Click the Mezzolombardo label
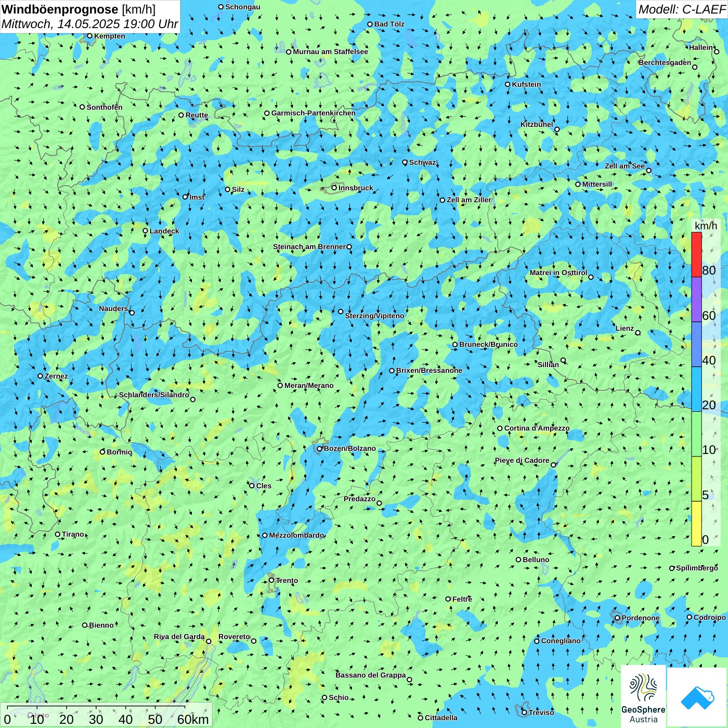 [296, 535]
